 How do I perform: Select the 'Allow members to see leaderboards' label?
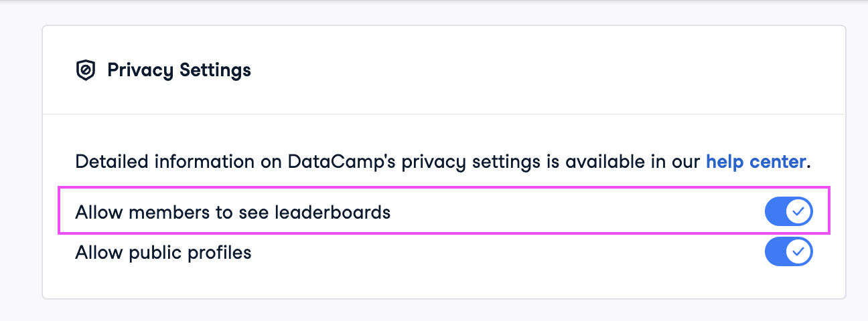(x=232, y=213)
